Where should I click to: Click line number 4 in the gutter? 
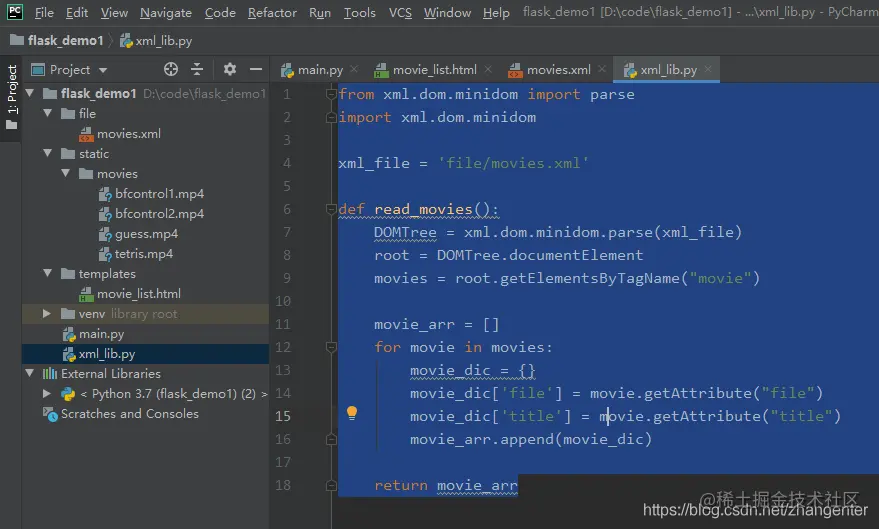pos(286,163)
